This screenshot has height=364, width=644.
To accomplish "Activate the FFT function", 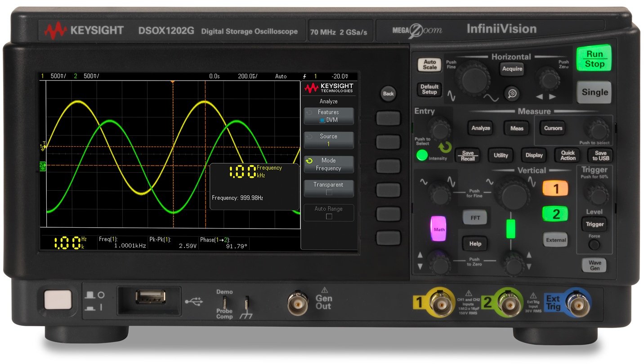I will click(x=474, y=217).
